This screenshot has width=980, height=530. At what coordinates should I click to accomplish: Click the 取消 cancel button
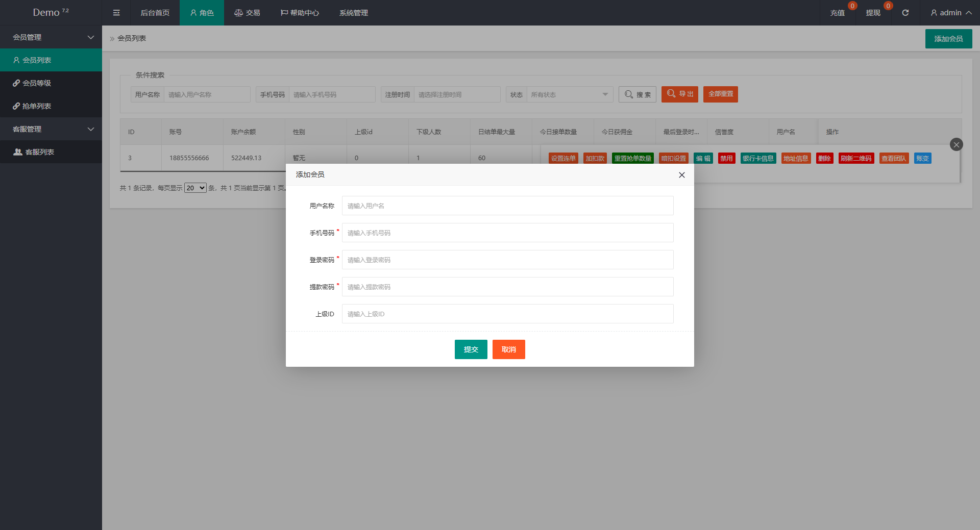coord(508,349)
